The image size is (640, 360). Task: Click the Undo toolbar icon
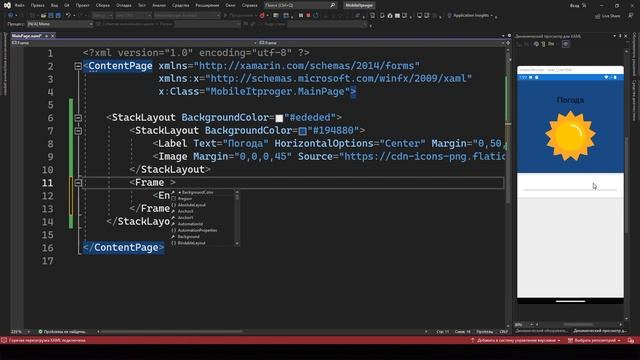[68, 16]
